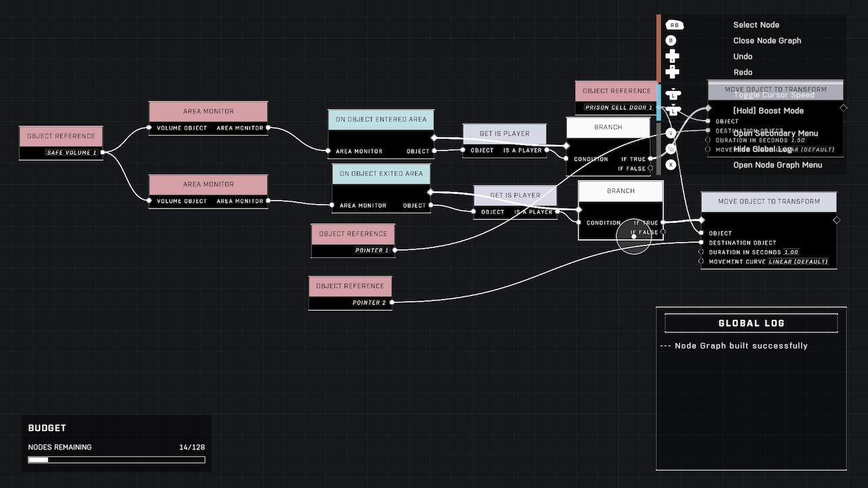Screen dimensions: 868x488
Task: Click the If False pin on top Branch node
Action: (650, 169)
